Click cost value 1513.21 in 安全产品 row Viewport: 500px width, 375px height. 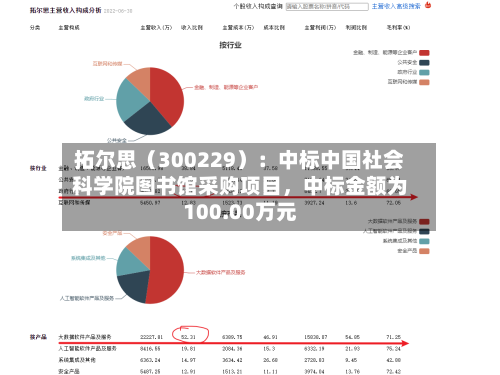[232, 371]
